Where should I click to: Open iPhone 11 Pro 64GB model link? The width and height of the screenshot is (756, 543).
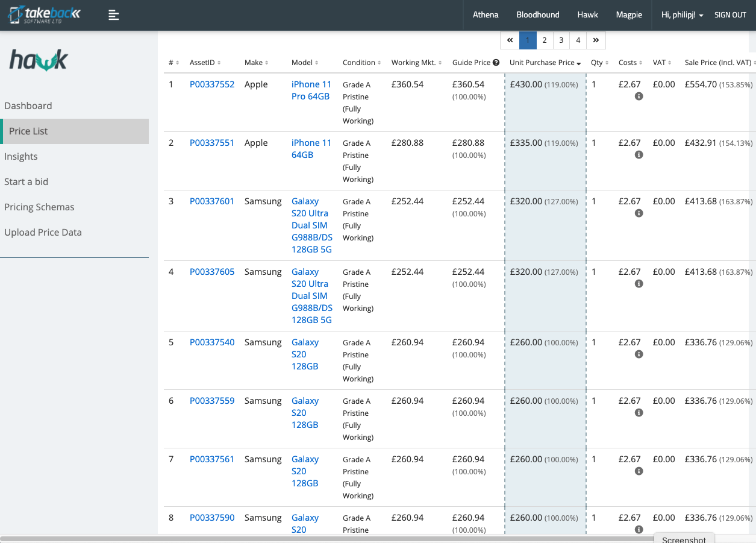tap(311, 90)
